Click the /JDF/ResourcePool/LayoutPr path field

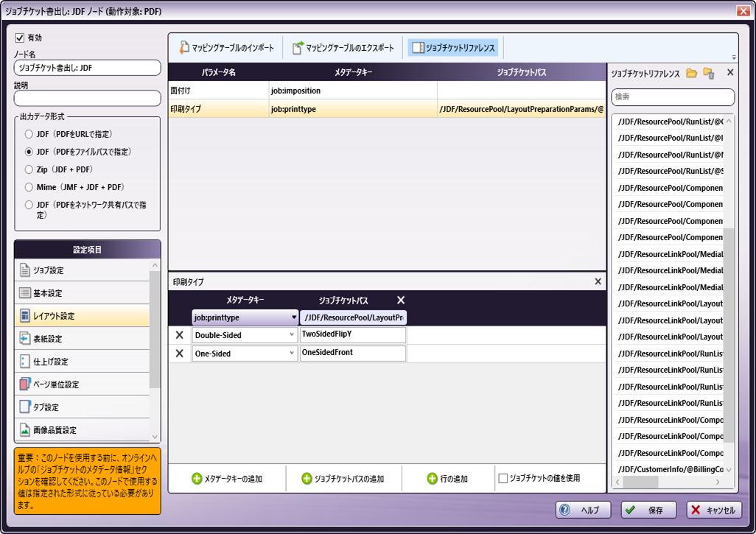click(x=353, y=317)
